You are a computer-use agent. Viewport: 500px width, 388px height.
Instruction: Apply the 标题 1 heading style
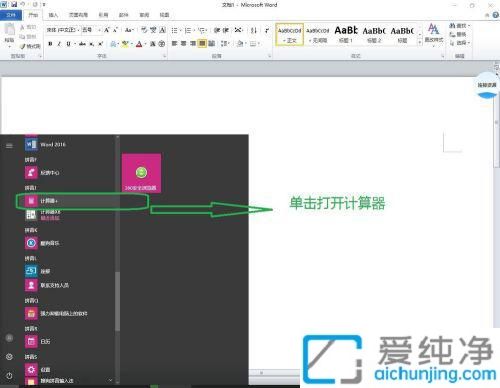pos(345,34)
